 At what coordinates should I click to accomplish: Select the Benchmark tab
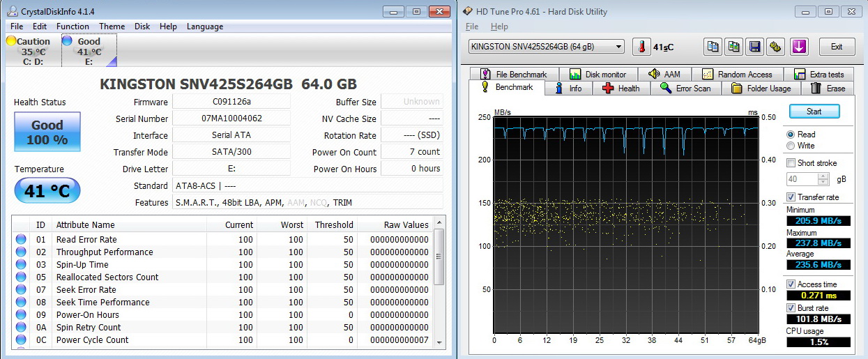(507, 88)
